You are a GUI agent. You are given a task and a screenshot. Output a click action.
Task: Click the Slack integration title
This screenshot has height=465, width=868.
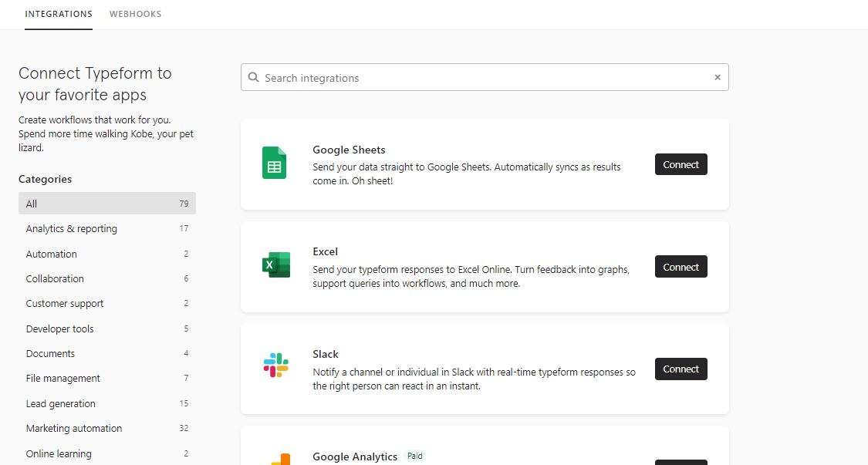326,354
